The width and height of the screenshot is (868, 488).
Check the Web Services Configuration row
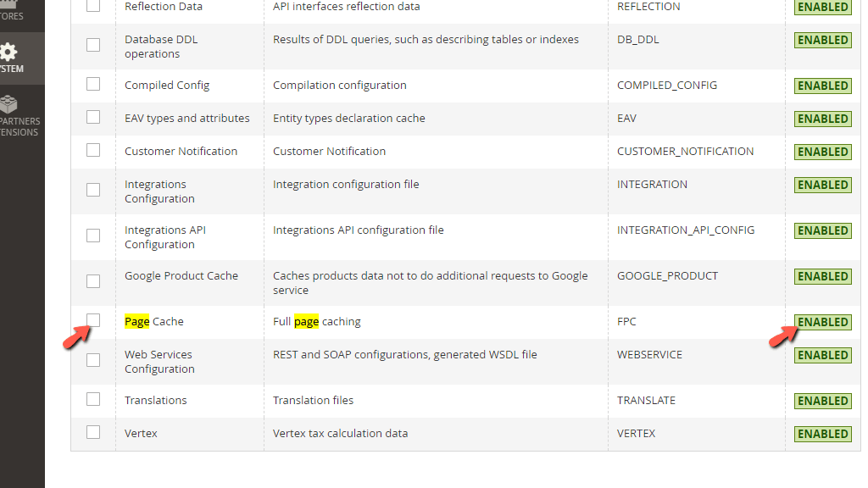(92, 359)
